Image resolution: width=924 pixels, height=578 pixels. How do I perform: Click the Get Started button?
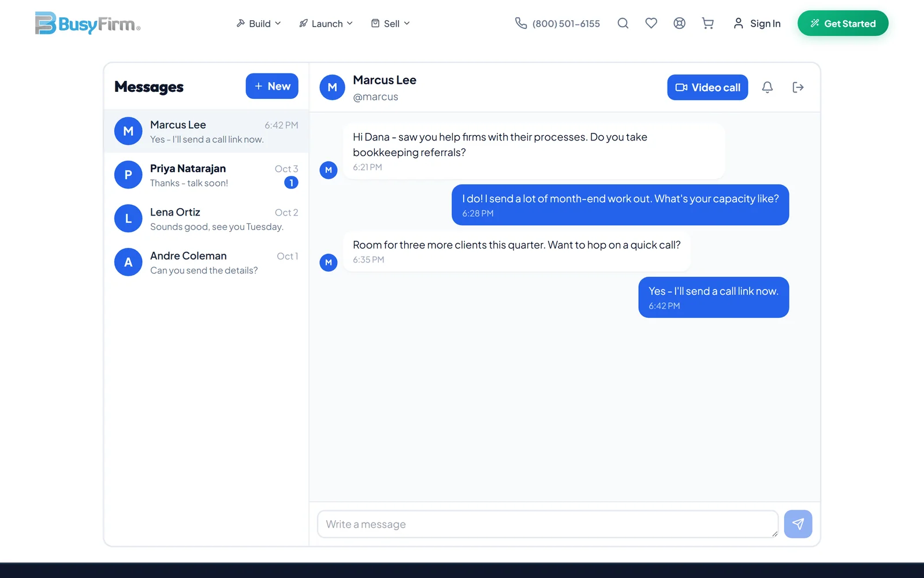tap(843, 23)
